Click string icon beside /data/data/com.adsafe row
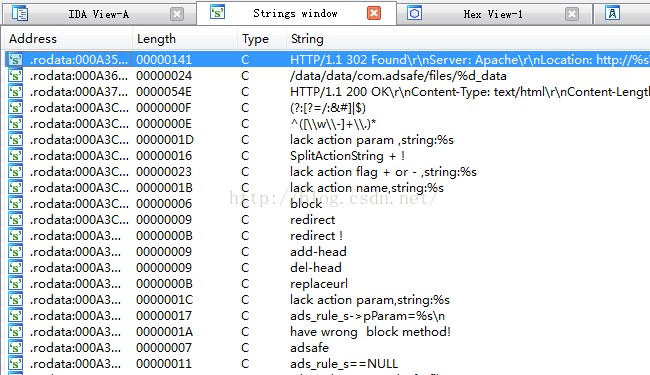 pyautogui.click(x=15, y=76)
